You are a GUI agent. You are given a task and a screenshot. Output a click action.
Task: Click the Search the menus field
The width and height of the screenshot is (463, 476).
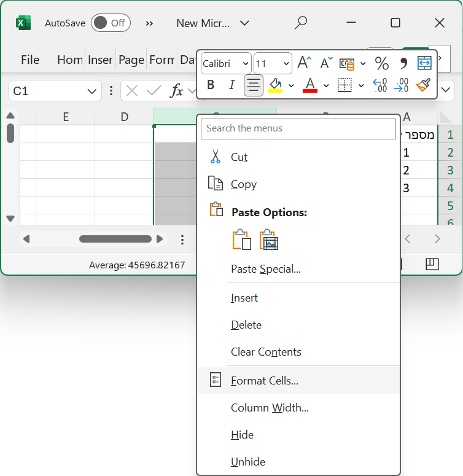pos(298,128)
